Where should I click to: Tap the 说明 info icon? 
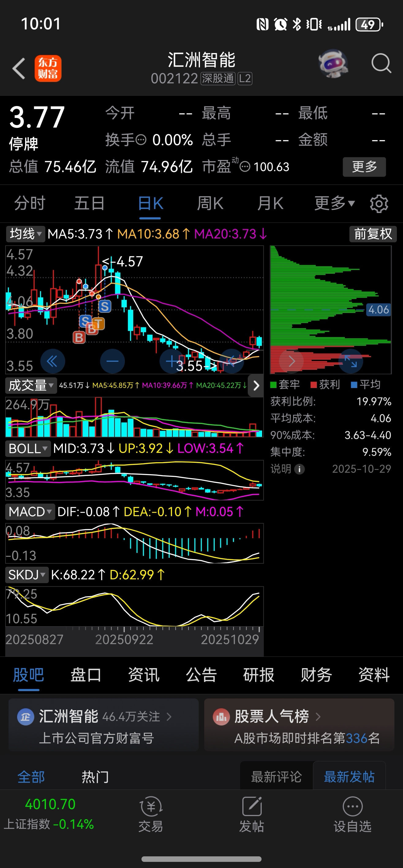click(299, 469)
